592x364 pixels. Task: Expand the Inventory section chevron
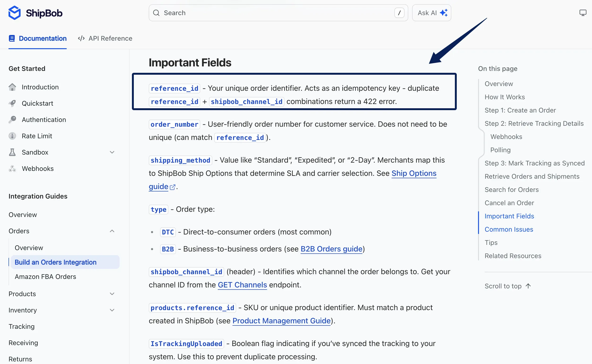(112, 310)
